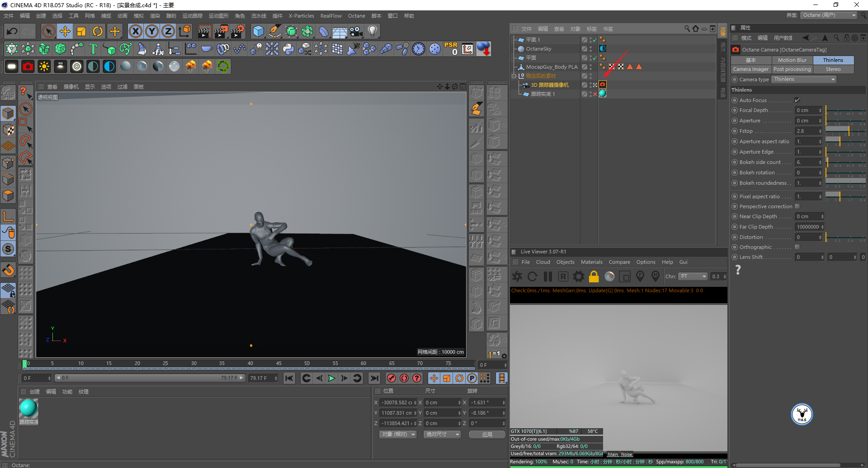Click the Octane daylight sun icon
Viewport: 868px width, 468px height.
44,66
